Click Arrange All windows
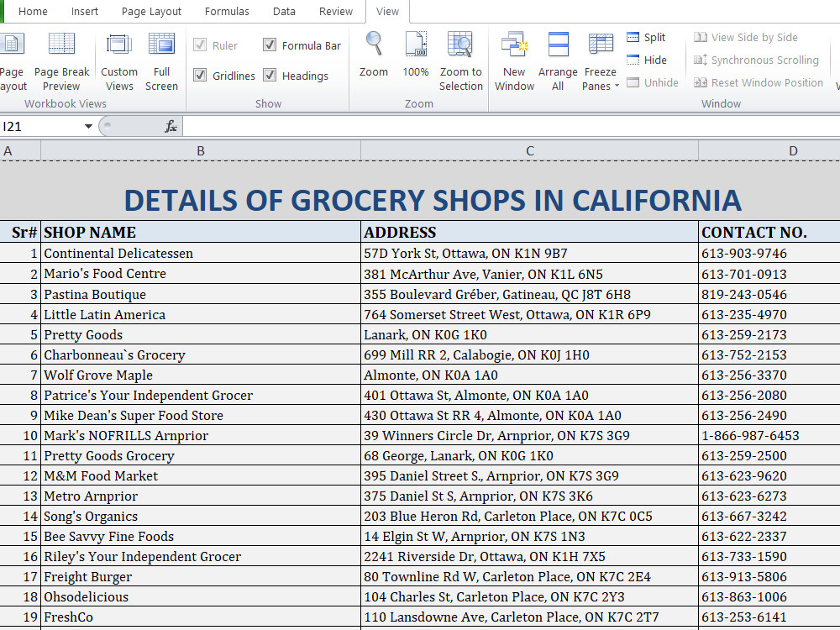This screenshot has width=840, height=630. (x=558, y=61)
